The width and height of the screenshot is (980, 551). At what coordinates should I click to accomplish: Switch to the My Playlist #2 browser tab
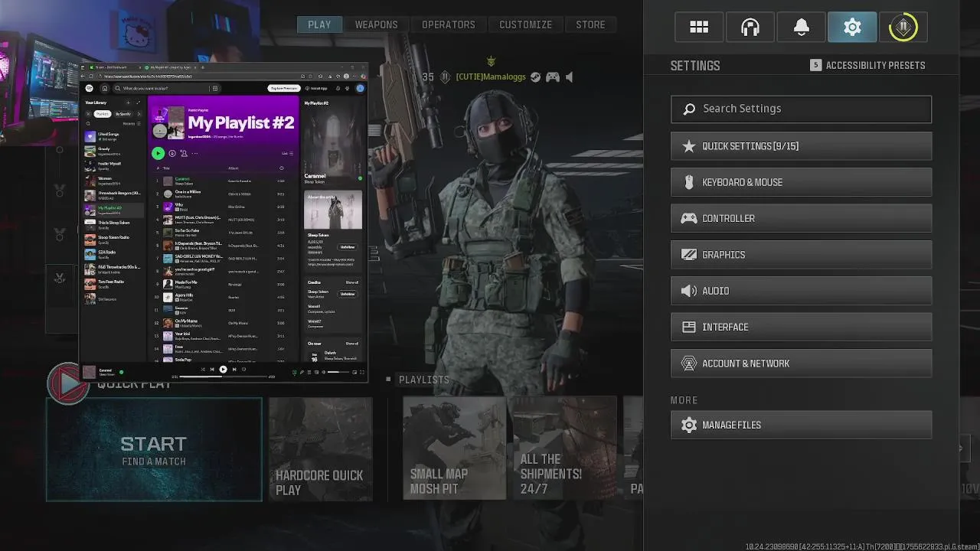(170, 67)
